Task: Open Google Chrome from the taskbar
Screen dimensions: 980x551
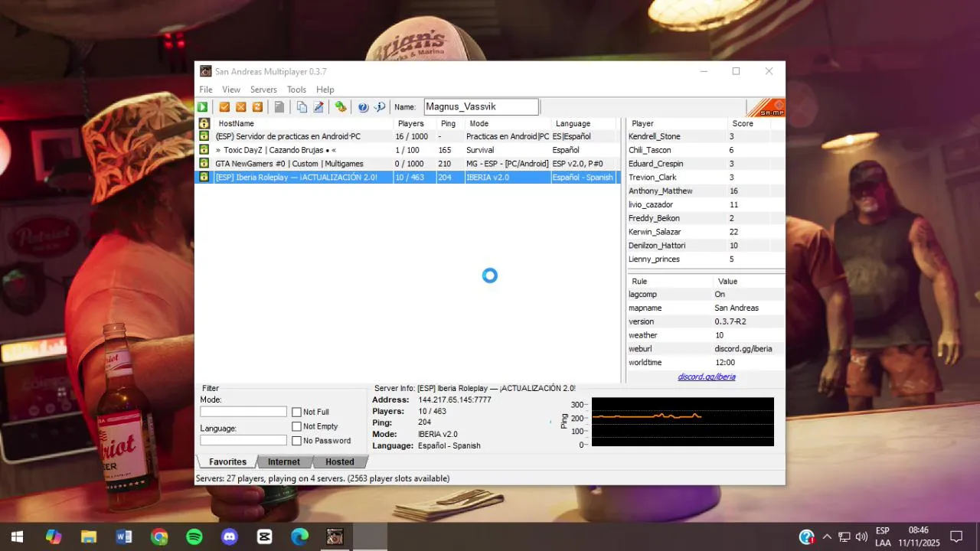Action: pos(159,536)
